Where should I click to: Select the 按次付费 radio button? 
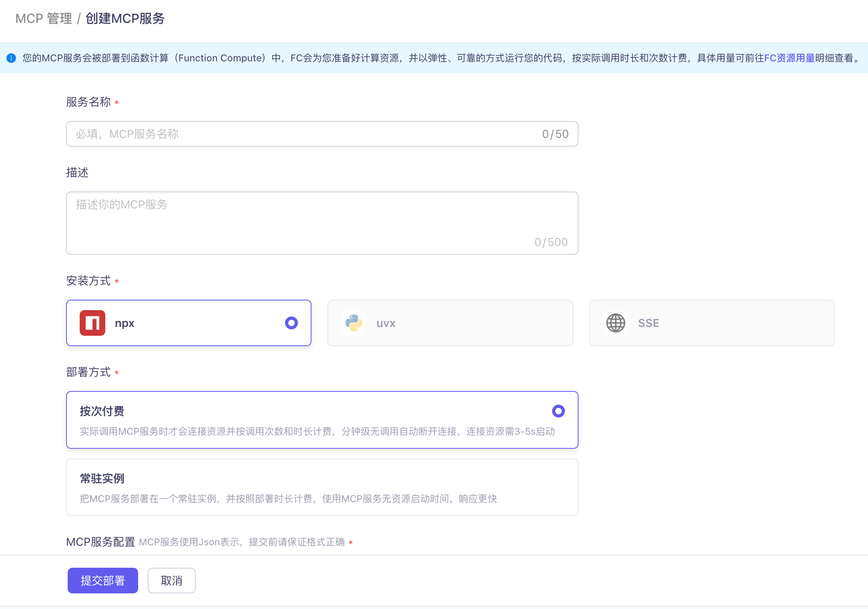[558, 411]
